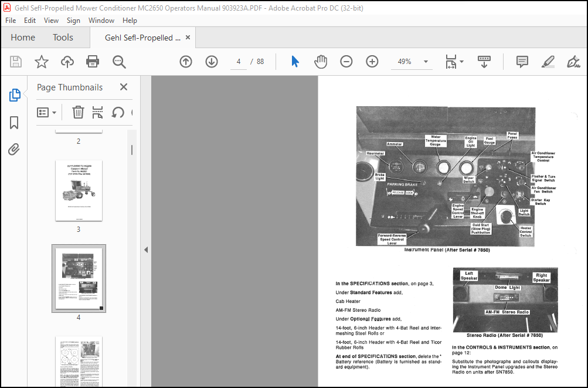Click the Print pages thumbnail-panel icon
Screen dimensions: 588x388
[x=97, y=112]
